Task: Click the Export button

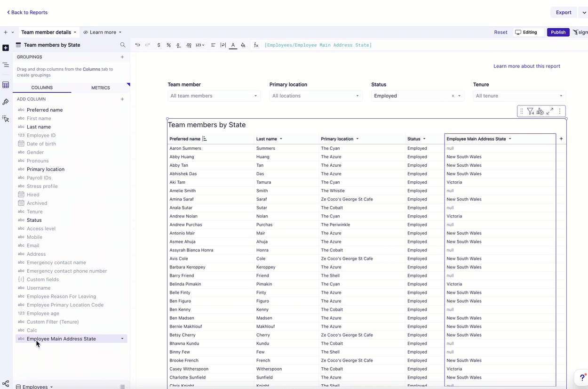Action: (564, 13)
